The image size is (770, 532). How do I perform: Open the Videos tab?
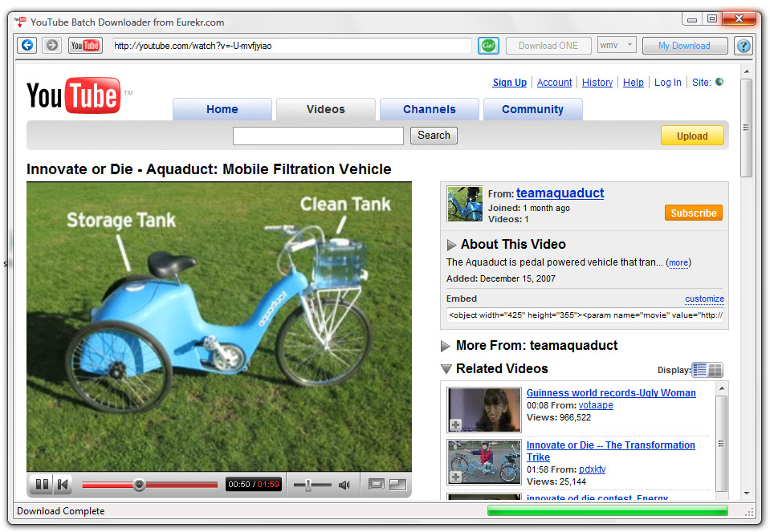coord(325,109)
